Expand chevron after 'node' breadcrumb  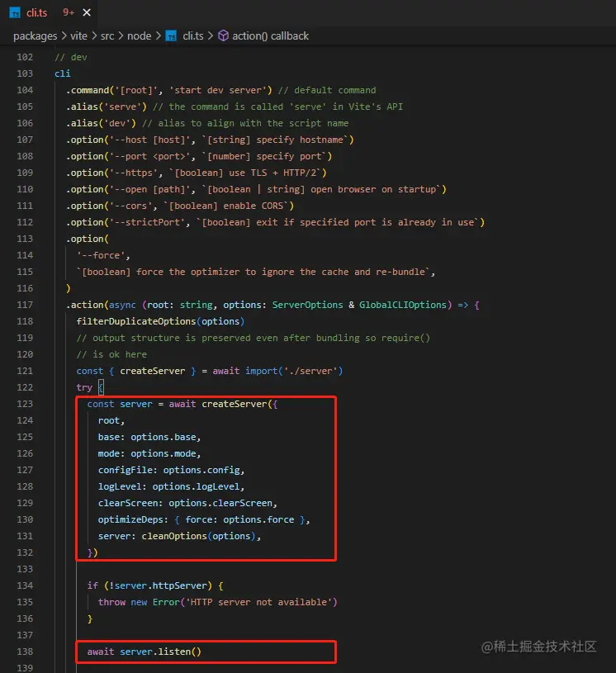click(x=158, y=36)
